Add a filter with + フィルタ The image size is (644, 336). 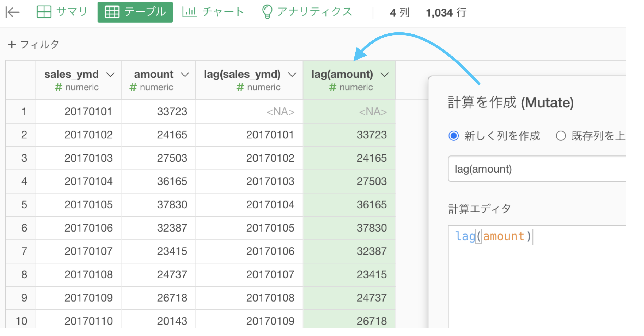click(33, 44)
